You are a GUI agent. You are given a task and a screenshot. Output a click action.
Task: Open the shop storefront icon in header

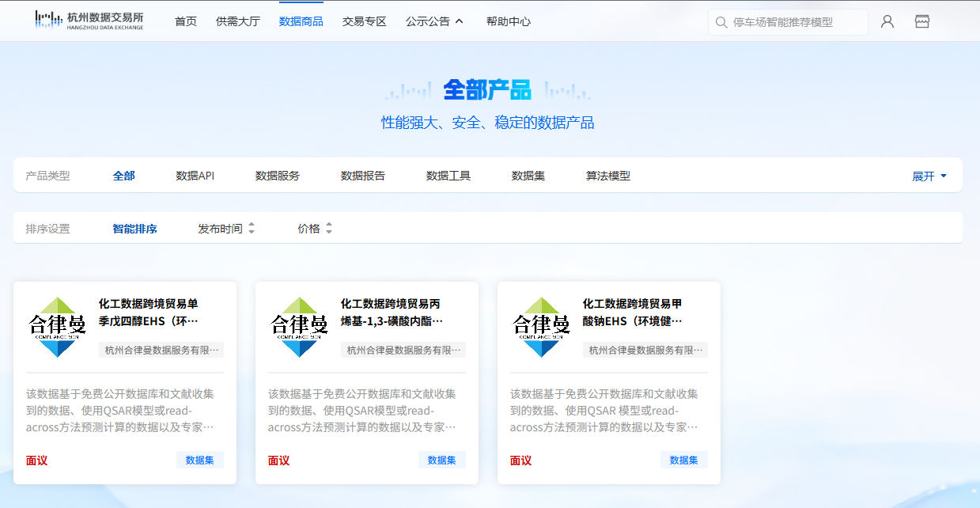coord(921,21)
